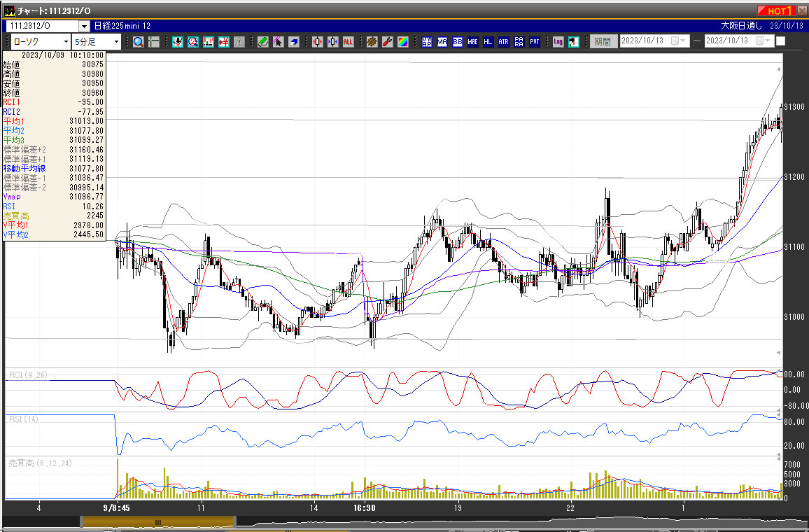
Task: Click the 終値 close value 30960
Action: coord(92,93)
